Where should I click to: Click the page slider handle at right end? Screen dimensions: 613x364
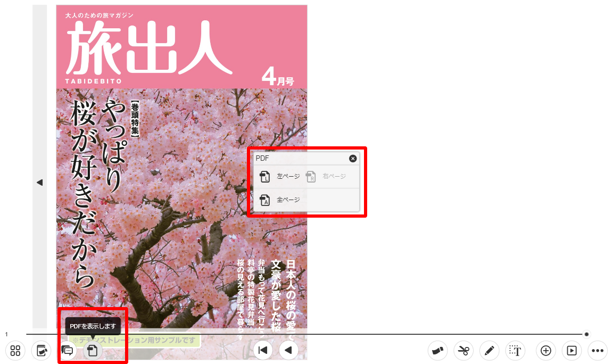[x=586, y=334]
